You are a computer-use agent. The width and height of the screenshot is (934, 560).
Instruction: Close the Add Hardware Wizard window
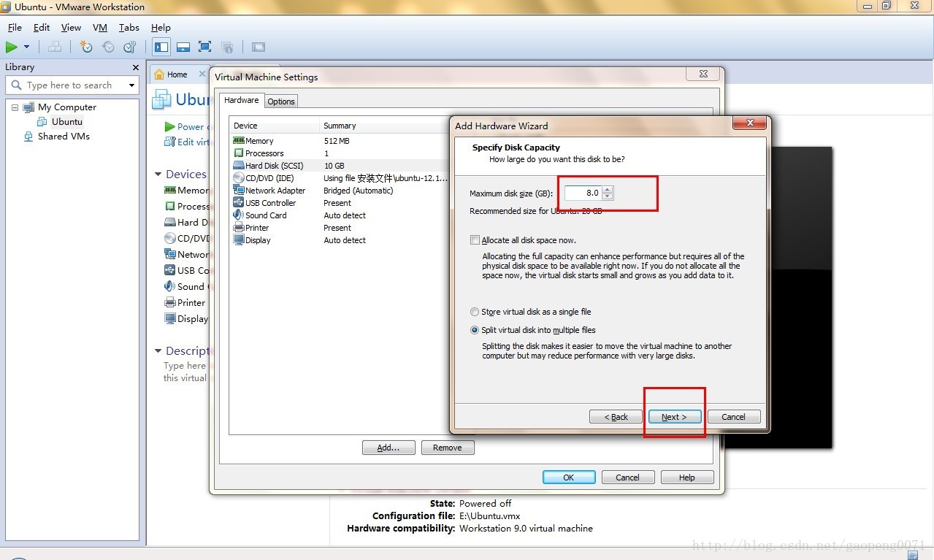(x=749, y=124)
